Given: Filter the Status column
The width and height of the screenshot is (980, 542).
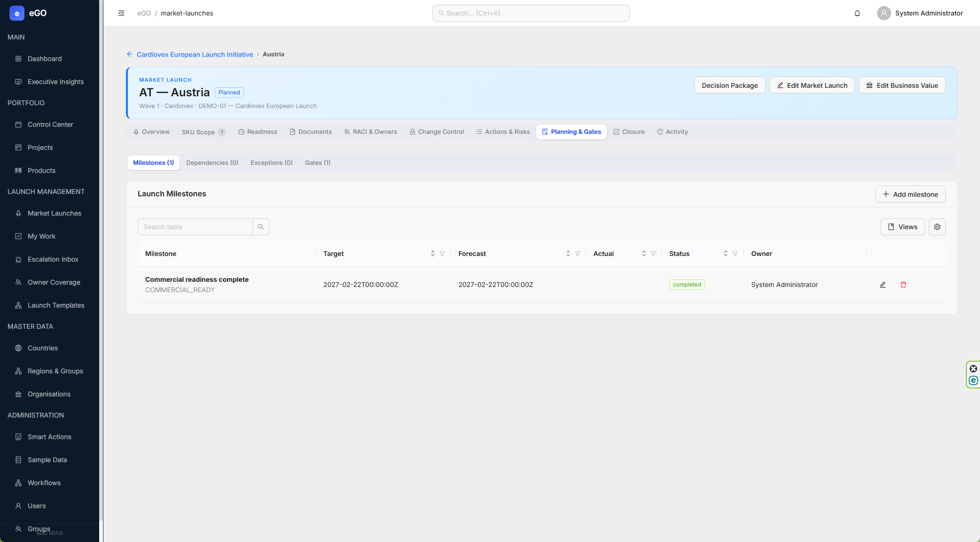Looking at the screenshot, I should click(x=735, y=254).
